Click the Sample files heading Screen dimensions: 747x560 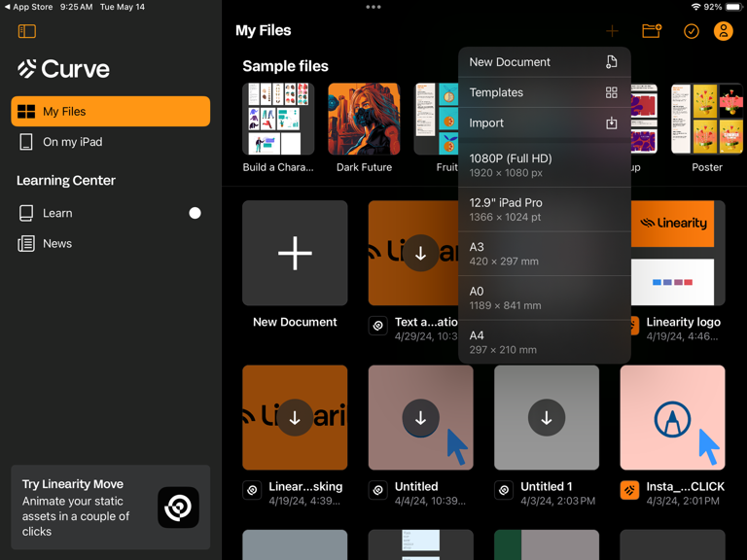coord(285,66)
